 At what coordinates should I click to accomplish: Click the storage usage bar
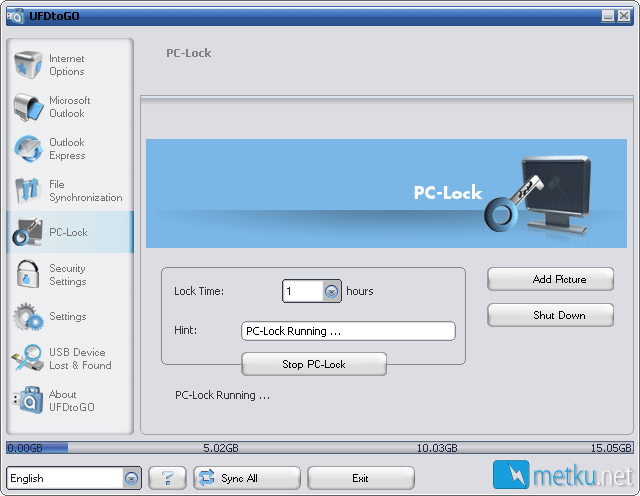click(320, 448)
